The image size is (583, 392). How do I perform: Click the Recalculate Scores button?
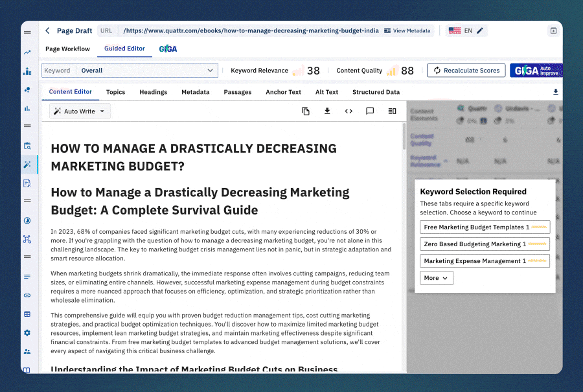coord(466,70)
